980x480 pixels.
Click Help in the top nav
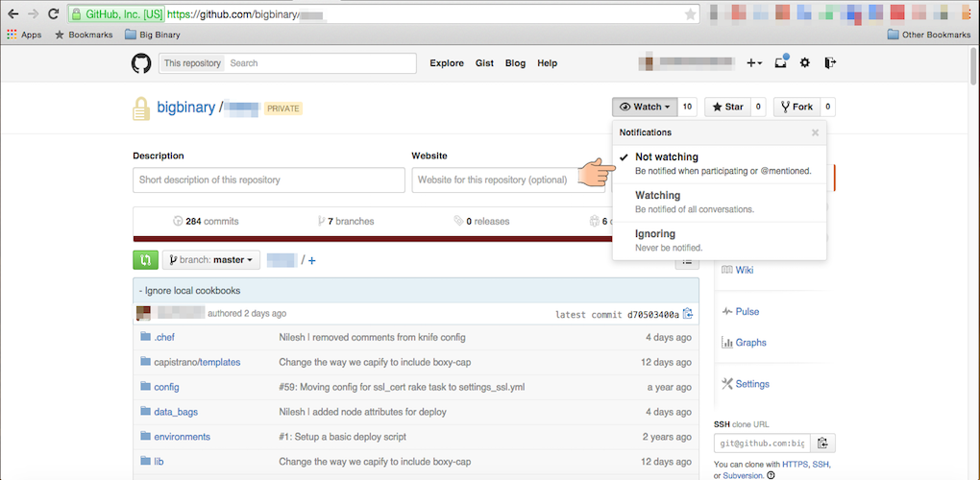coord(547,63)
